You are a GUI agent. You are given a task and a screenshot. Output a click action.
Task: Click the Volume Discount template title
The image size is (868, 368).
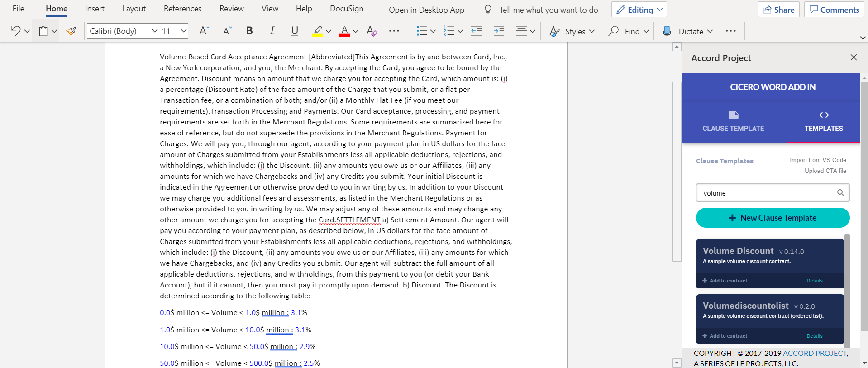[x=738, y=251]
